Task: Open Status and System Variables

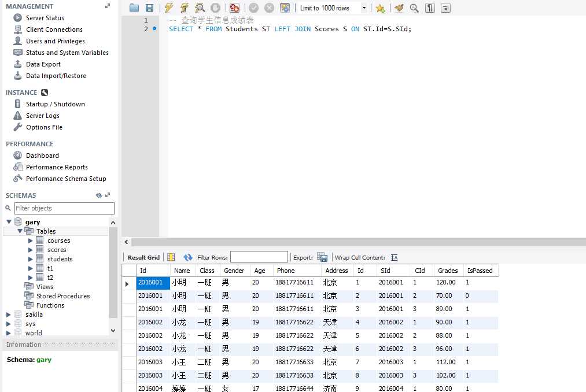Action: 67,53
